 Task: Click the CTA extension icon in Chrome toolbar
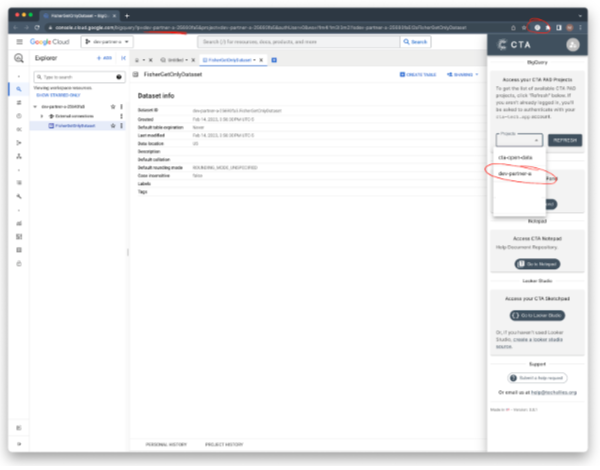click(x=537, y=28)
